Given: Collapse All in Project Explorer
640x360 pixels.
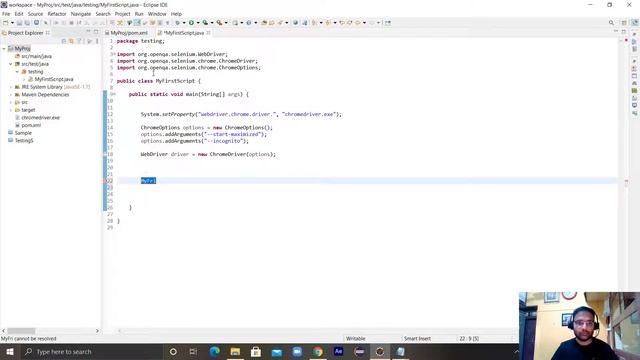Looking at the screenshot, I should [64, 41].
